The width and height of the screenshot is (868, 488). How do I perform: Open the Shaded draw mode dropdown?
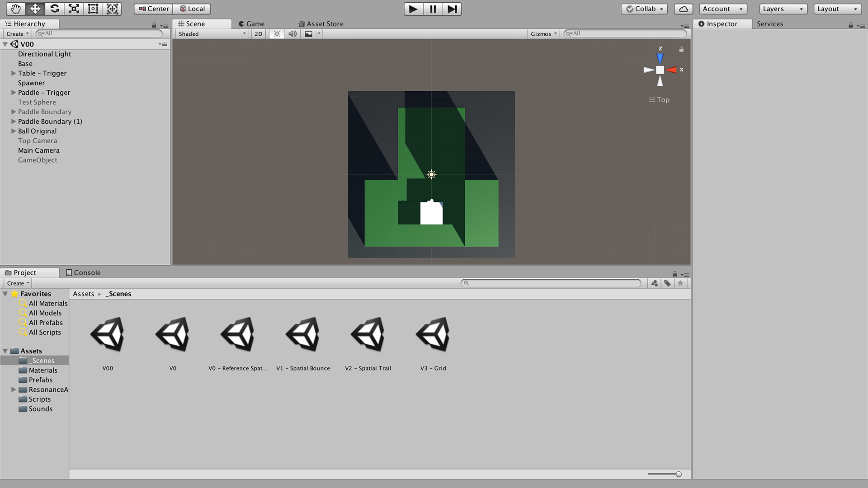pos(212,34)
